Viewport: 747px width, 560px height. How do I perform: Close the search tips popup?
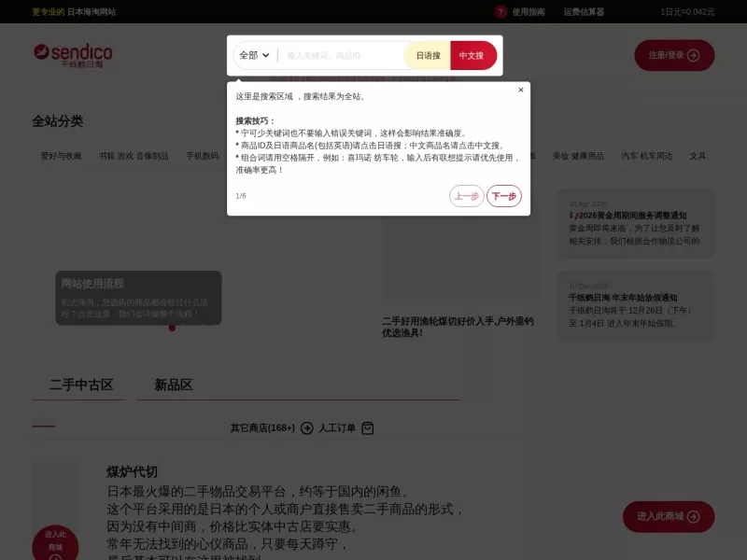[x=521, y=90]
